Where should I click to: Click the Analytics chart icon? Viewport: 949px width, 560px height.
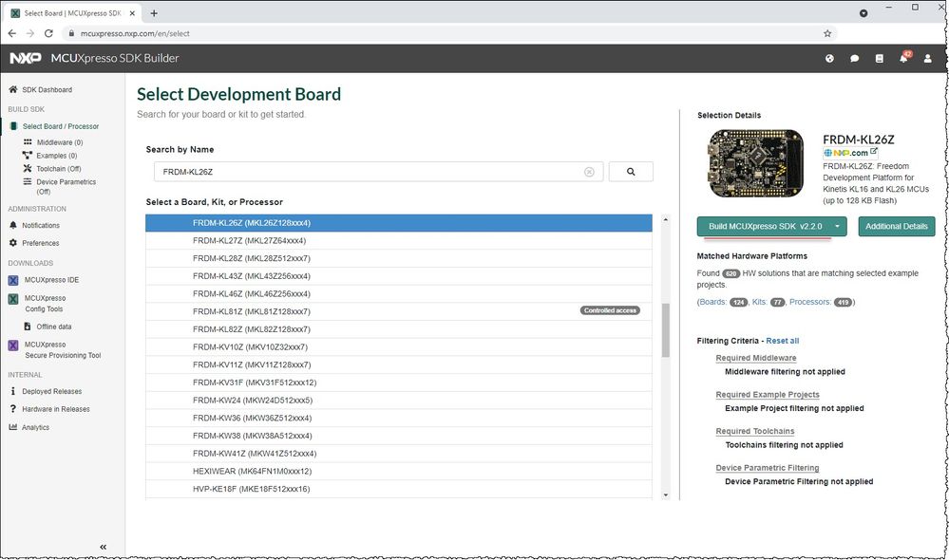point(12,427)
